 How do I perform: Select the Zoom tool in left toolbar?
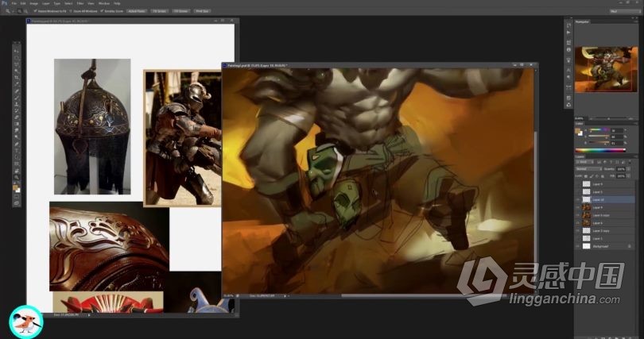click(17, 177)
